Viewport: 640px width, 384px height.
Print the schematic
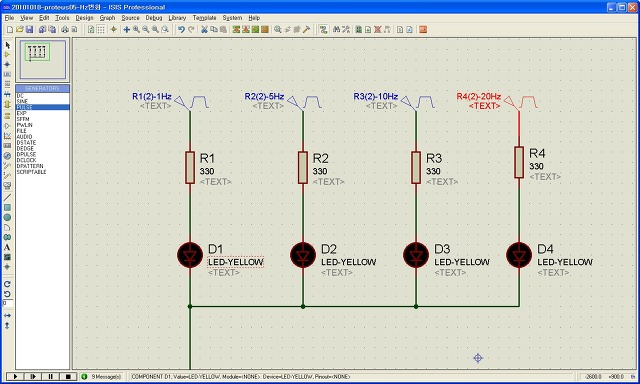click(65, 29)
